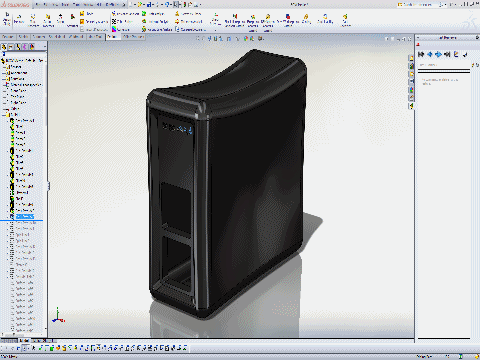Switch to the Features ribbon tab

coord(8,37)
